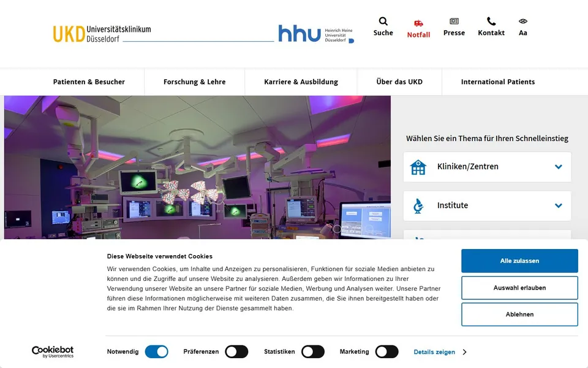Click the Marketing label text
The image size is (588, 368).
click(x=355, y=351)
